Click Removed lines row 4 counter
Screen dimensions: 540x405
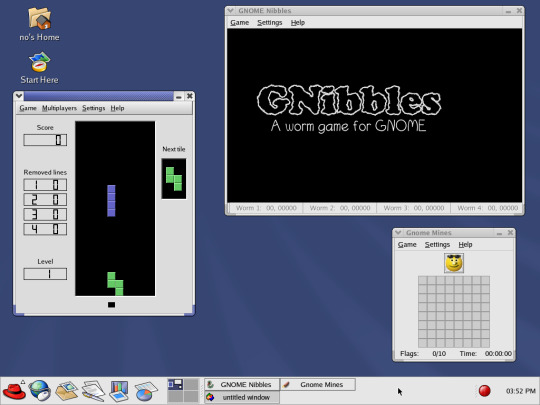point(45,229)
